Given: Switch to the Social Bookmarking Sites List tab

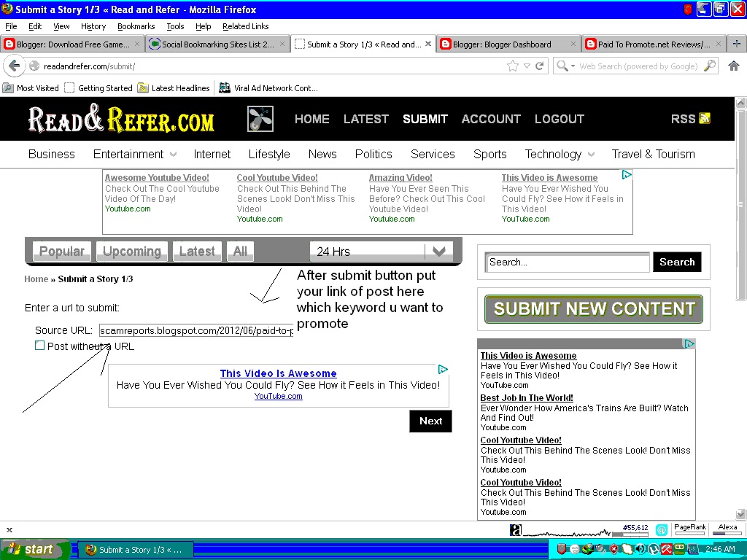Looking at the screenshot, I should (x=217, y=44).
